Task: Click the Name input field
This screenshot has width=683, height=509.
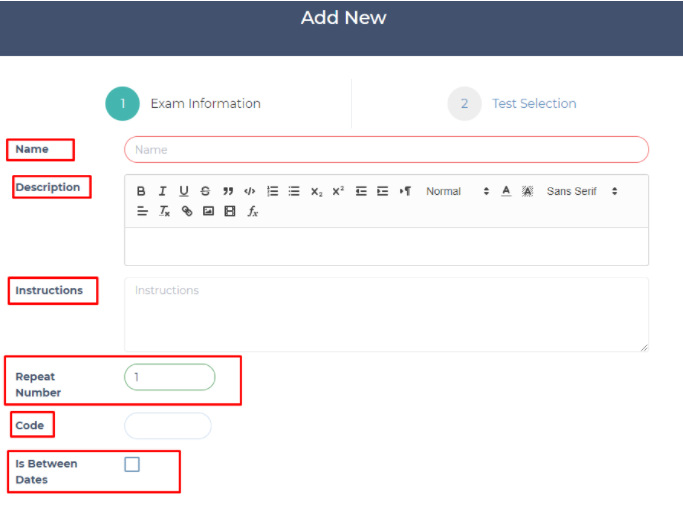Action: [386, 150]
